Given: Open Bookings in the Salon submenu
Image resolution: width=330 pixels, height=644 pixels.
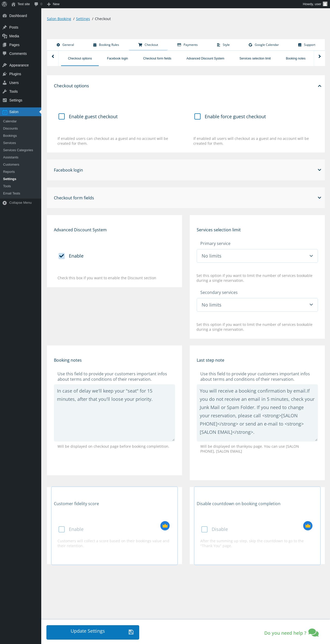Looking at the screenshot, I should click(10, 136).
